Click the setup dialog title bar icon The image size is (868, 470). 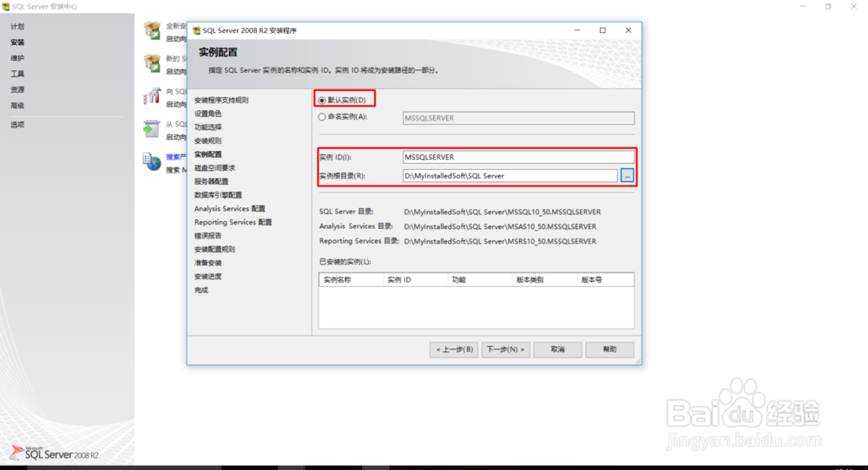click(x=196, y=30)
